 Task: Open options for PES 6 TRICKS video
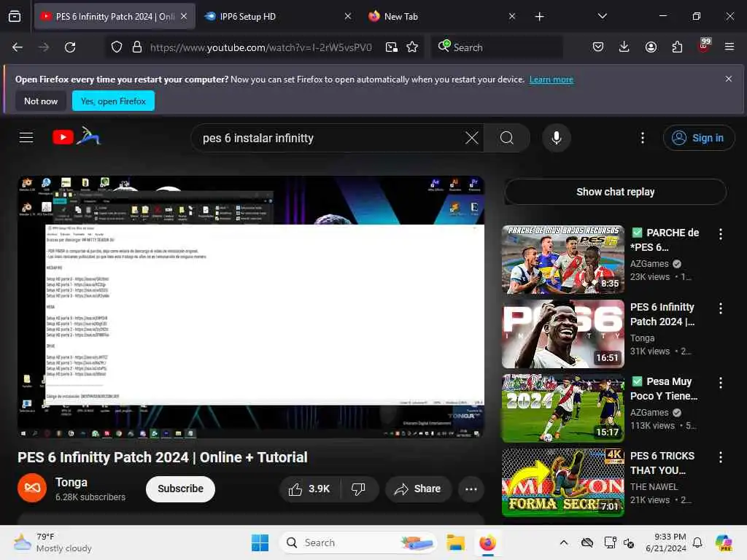click(721, 457)
